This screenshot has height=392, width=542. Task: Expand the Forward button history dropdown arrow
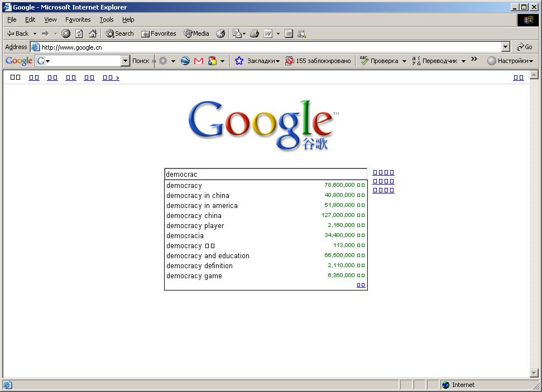click(x=55, y=33)
